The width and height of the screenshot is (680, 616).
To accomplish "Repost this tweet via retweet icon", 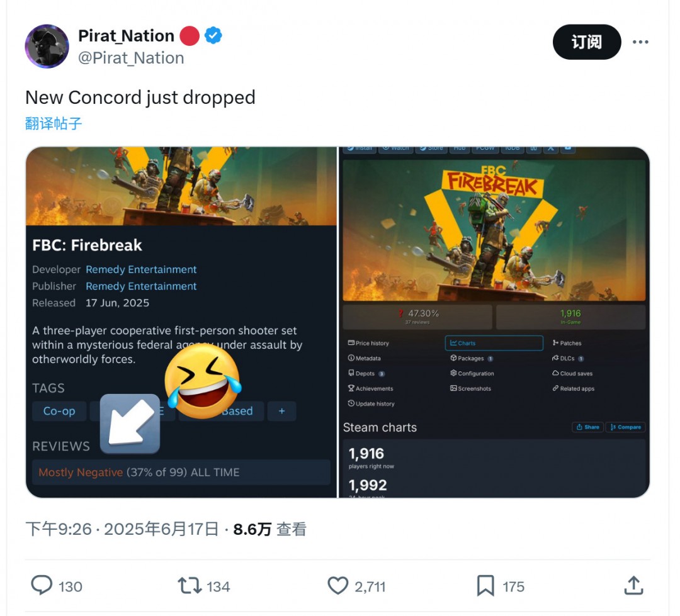I will 189,586.
